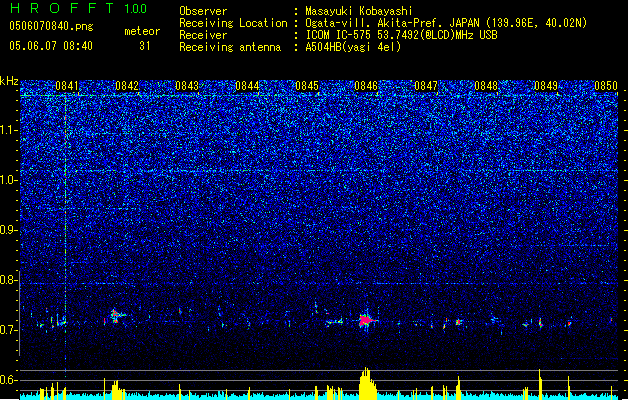Click the meteor echo burst near 0842
The height and width of the screenshot is (400, 629).
[x=116, y=315]
